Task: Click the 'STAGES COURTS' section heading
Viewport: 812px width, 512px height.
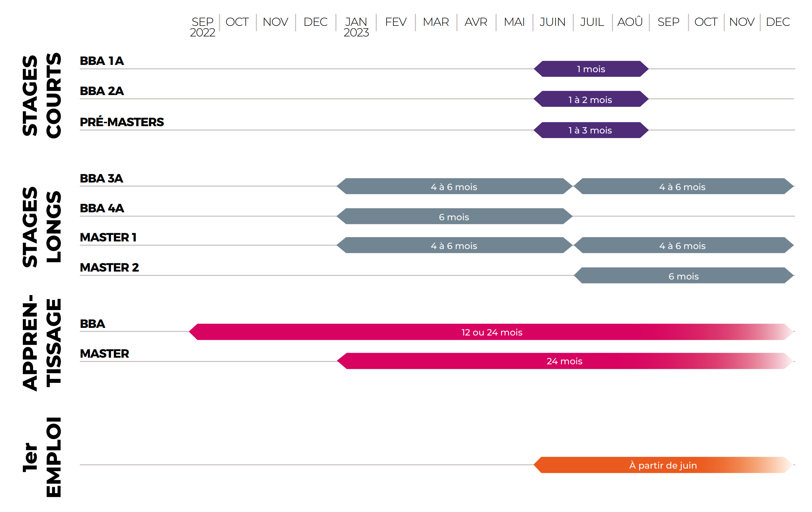Action: coord(41,95)
